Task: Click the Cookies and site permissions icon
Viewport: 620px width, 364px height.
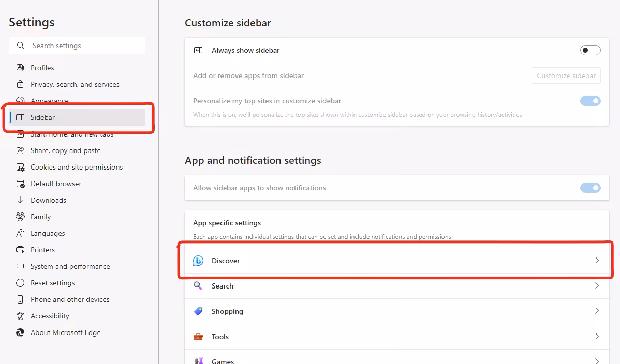Action: click(20, 167)
